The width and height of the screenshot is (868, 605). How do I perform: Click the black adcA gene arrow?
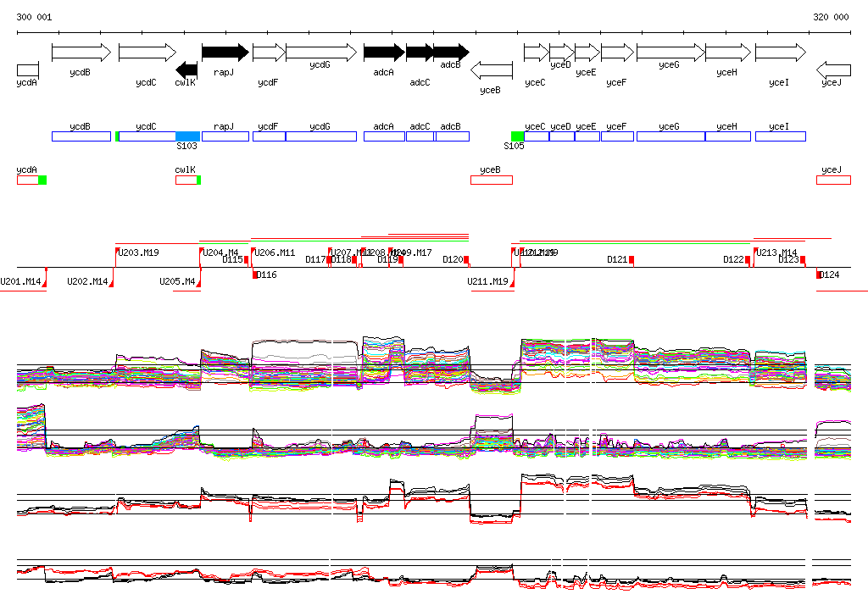click(x=384, y=53)
